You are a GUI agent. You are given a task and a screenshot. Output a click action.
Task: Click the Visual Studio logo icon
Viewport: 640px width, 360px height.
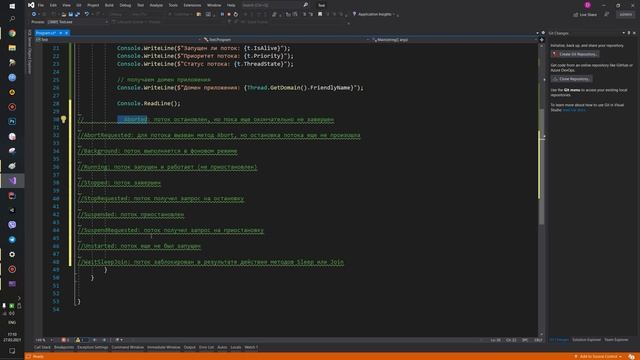[31, 5]
